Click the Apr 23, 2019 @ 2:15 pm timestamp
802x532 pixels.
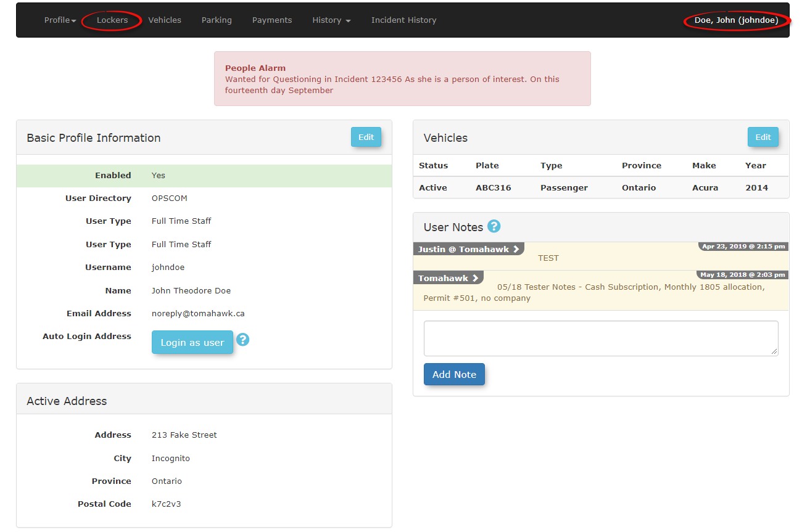pos(743,247)
